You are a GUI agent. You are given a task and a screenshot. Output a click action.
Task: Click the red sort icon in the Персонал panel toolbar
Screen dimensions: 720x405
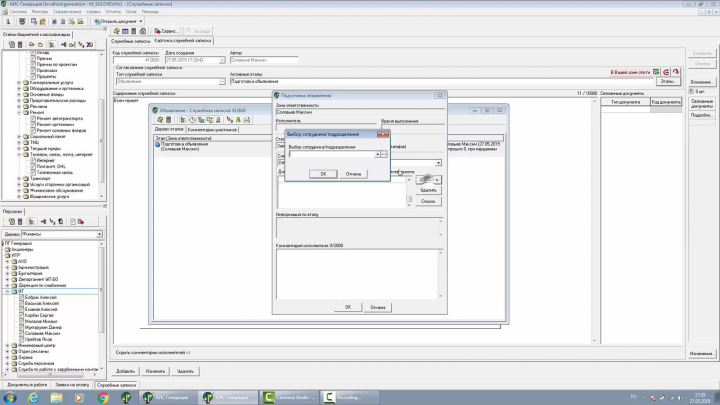(x=52, y=222)
